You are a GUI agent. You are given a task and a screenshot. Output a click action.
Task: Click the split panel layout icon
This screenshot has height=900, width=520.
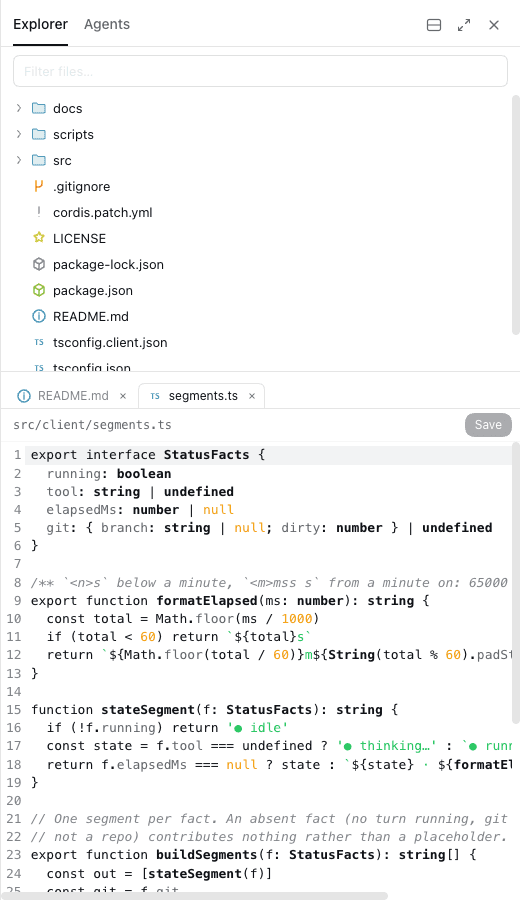pyautogui.click(x=434, y=25)
